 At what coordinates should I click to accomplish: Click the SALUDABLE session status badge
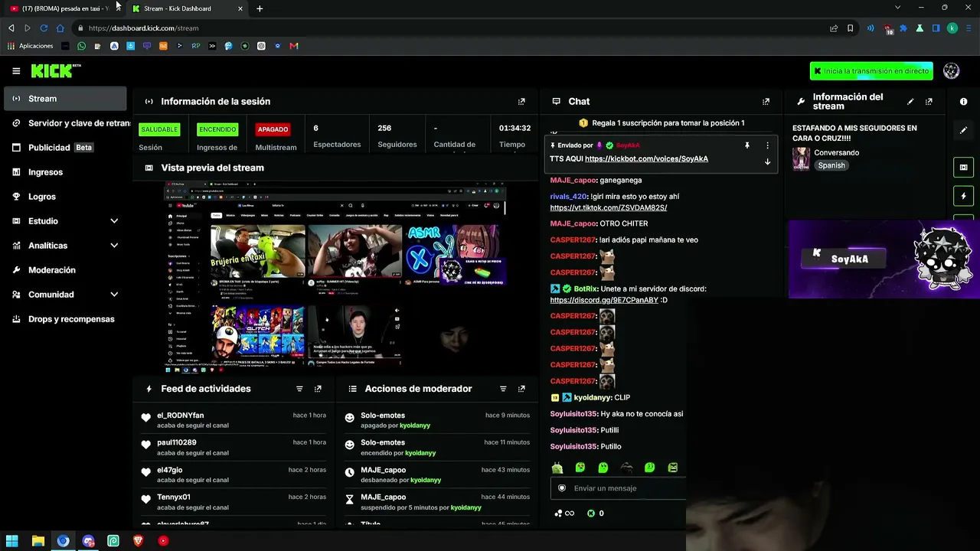(159, 129)
